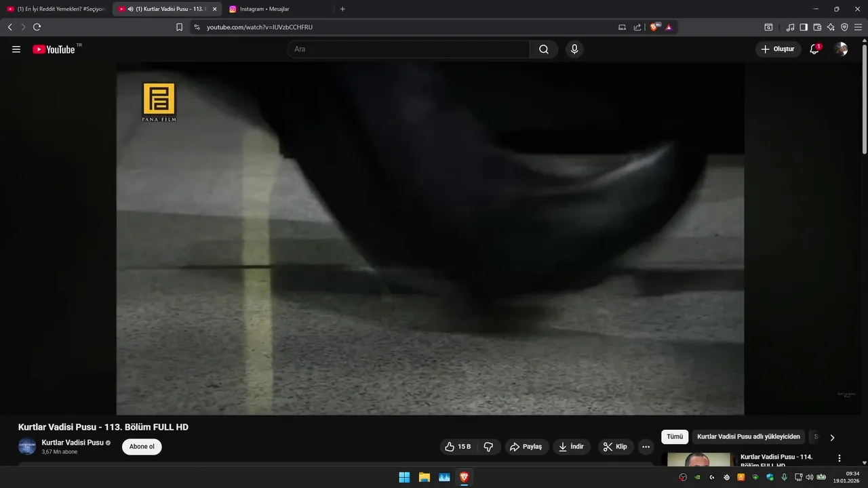Open Windows Security tray icon
This screenshot has height=488, width=868.
click(770, 477)
